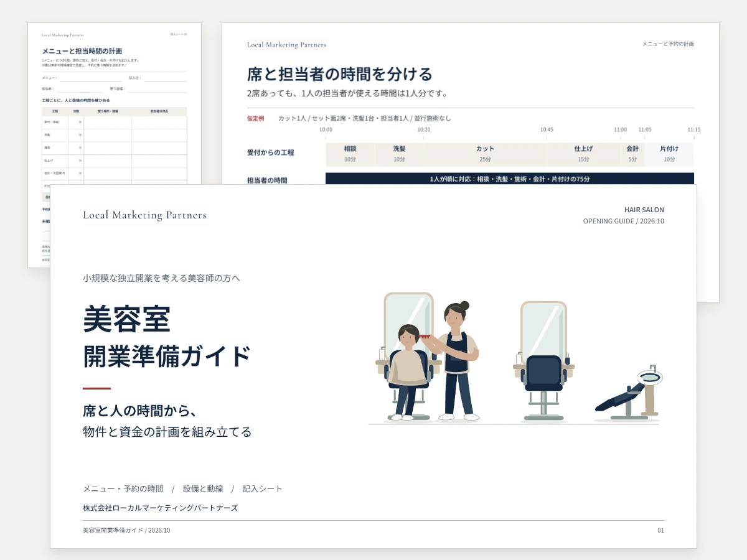Viewport: 747px width, 560px height.
Task: Click the 担当者の時間 row label
Action: pos(267,181)
